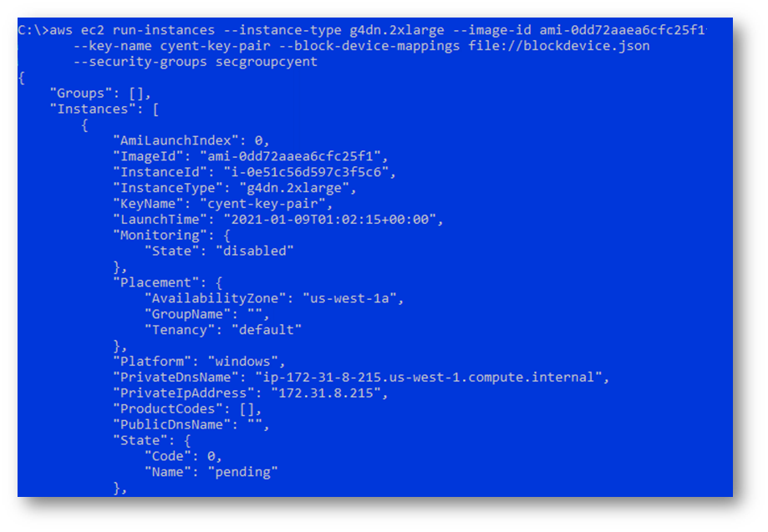Image resolution: width=768 pixels, height=532 pixels.
Task: Click the "ProductCodes" line
Action: pos(187,409)
